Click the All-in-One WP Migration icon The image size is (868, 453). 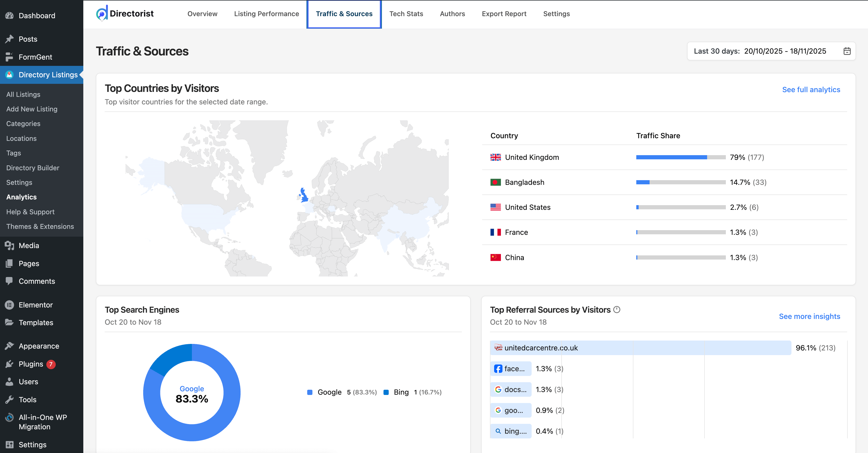pyautogui.click(x=9, y=418)
